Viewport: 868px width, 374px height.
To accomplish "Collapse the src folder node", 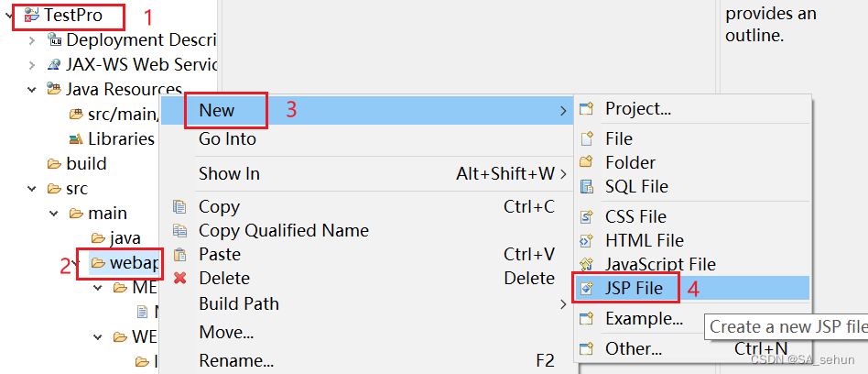I will pos(32,189).
